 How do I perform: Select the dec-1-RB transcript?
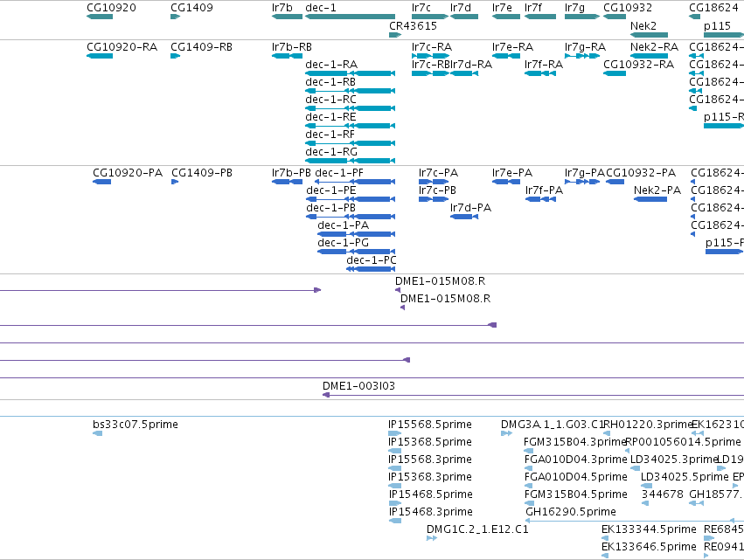pyautogui.click(x=351, y=91)
